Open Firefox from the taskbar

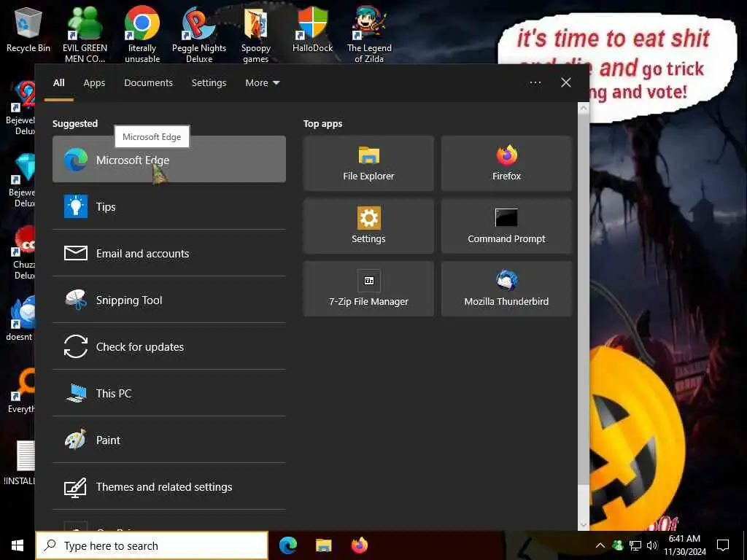(x=359, y=545)
